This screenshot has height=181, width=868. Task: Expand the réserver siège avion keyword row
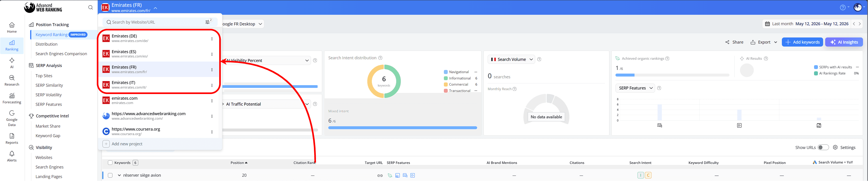[x=119, y=176]
